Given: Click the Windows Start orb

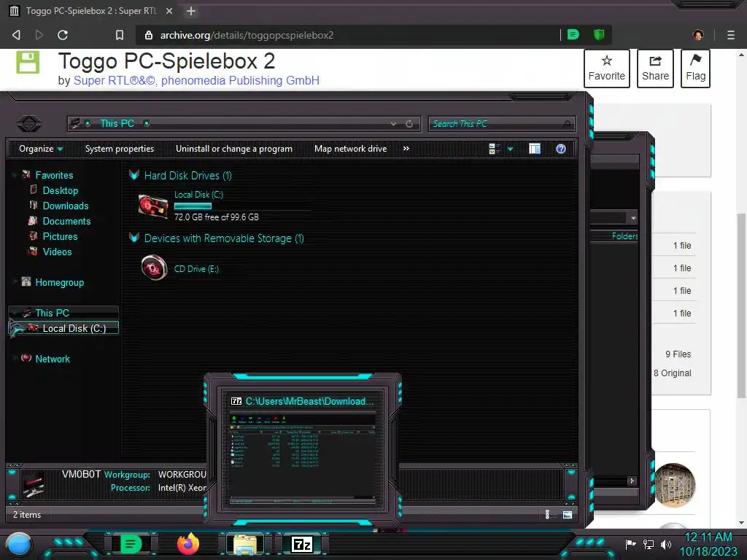Looking at the screenshot, I should [19, 545].
